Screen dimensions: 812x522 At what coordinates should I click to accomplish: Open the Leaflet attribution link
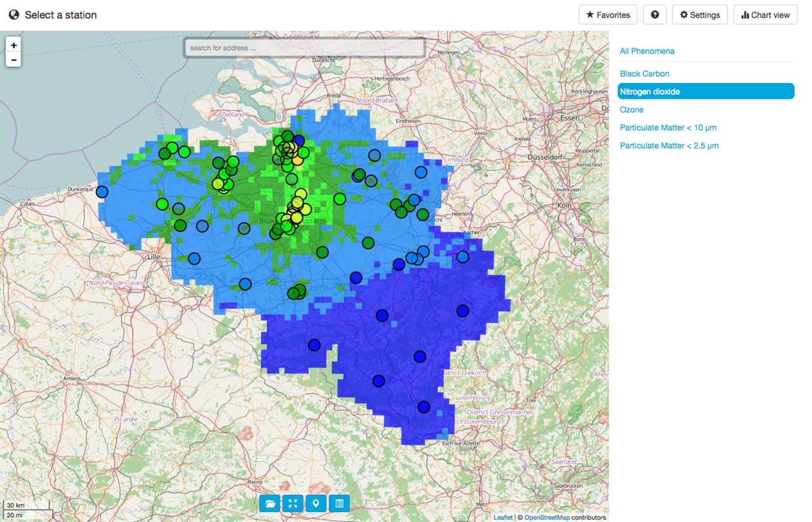pyautogui.click(x=503, y=517)
